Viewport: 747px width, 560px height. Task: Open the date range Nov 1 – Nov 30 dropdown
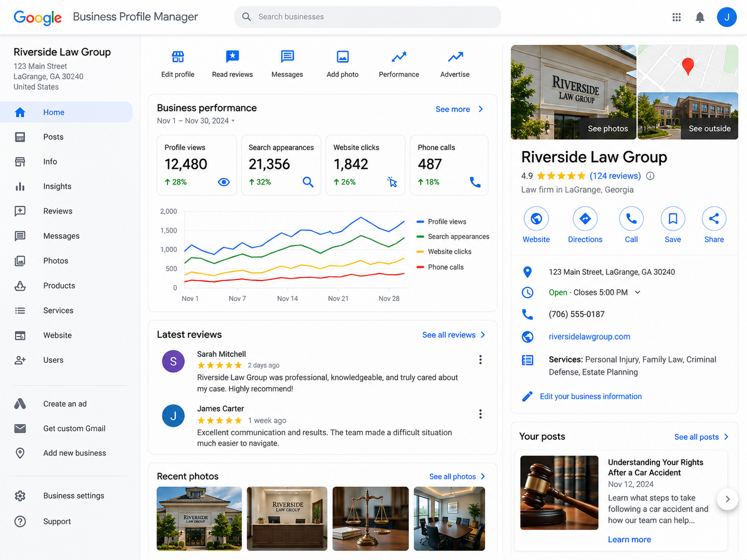click(x=196, y=121)
